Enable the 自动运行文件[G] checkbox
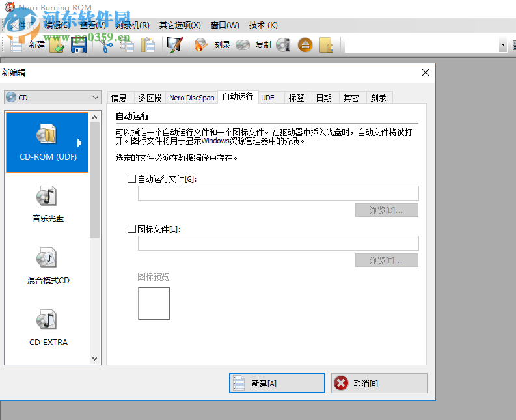516x420 pixels. [131, 179]
